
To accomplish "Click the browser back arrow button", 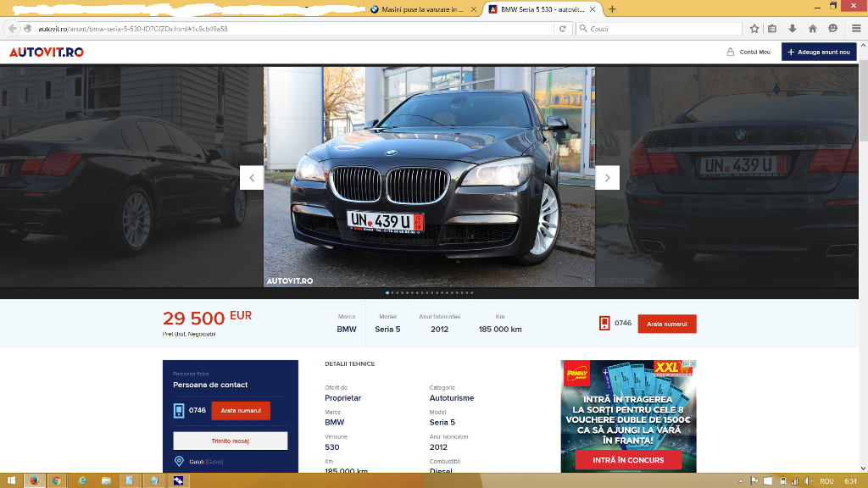I will tap(13, 28).
